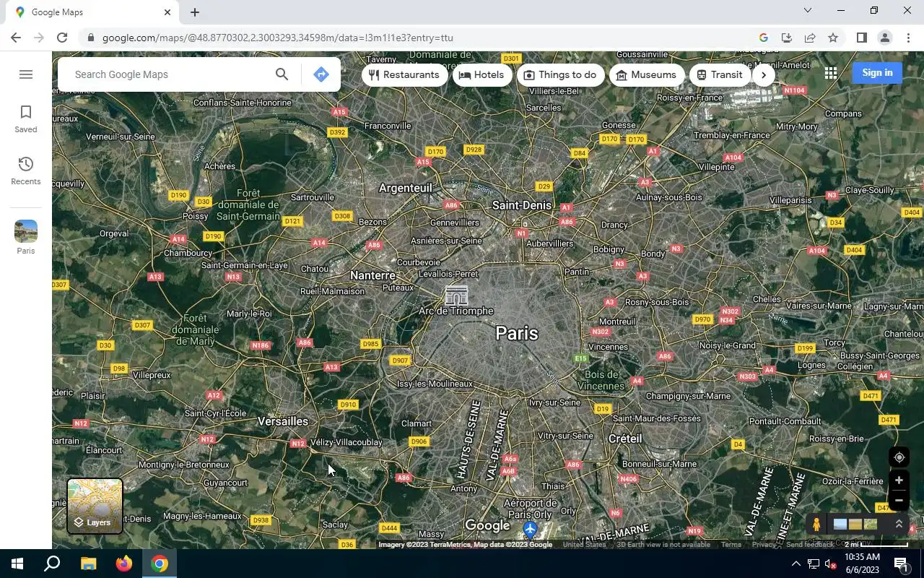Viewport: 924px width, 578px height.
Task: Open the Google Maps hamburger menu
Action: coord(26,74)
